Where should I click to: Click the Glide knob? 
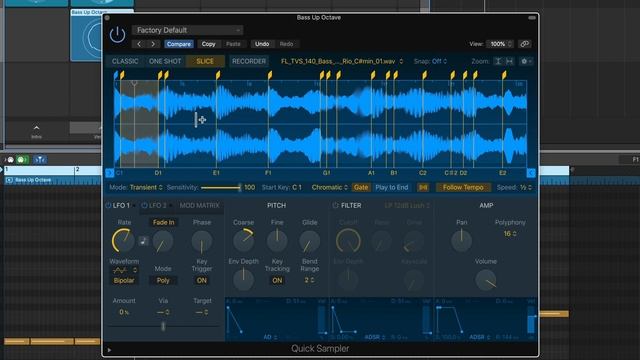(x=309, y=242)
